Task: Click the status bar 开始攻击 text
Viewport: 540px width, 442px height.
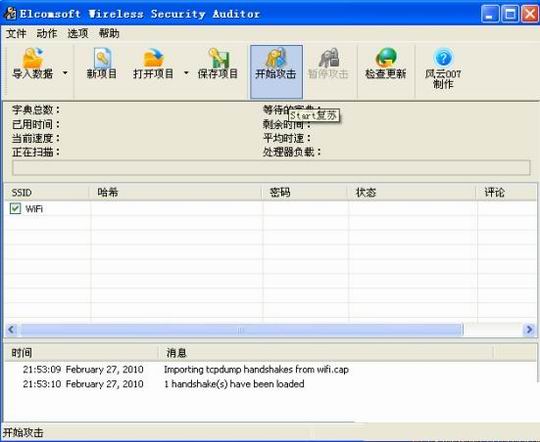Action: point(23,433)
